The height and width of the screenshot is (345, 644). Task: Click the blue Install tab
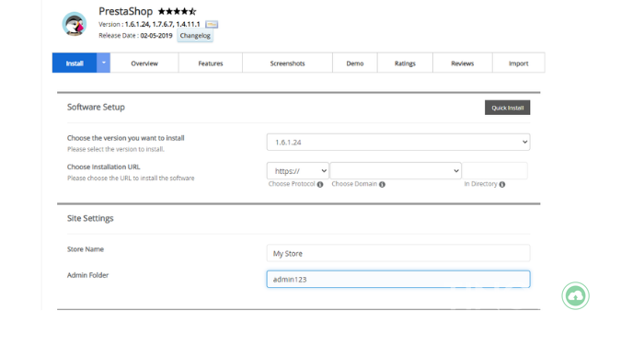point(75,63)
